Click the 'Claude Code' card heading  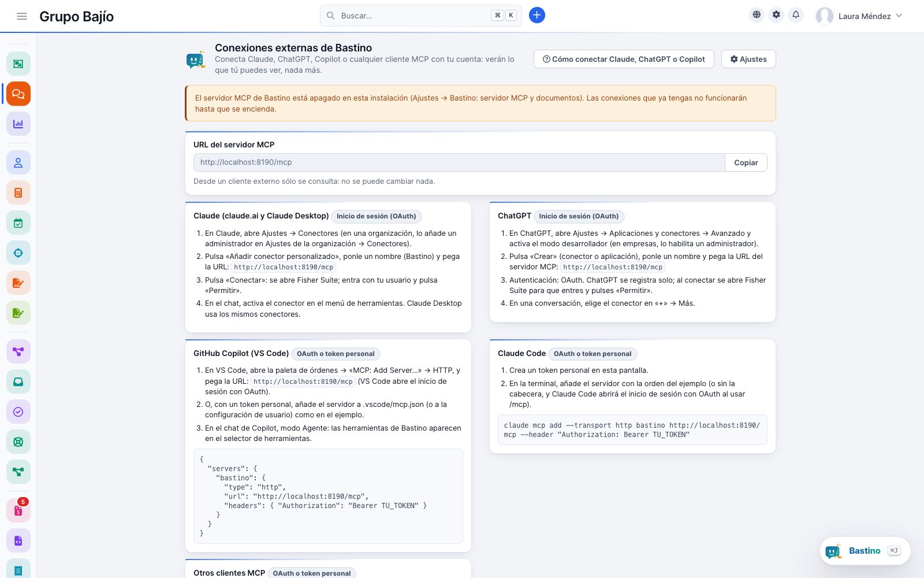[521, 353]
